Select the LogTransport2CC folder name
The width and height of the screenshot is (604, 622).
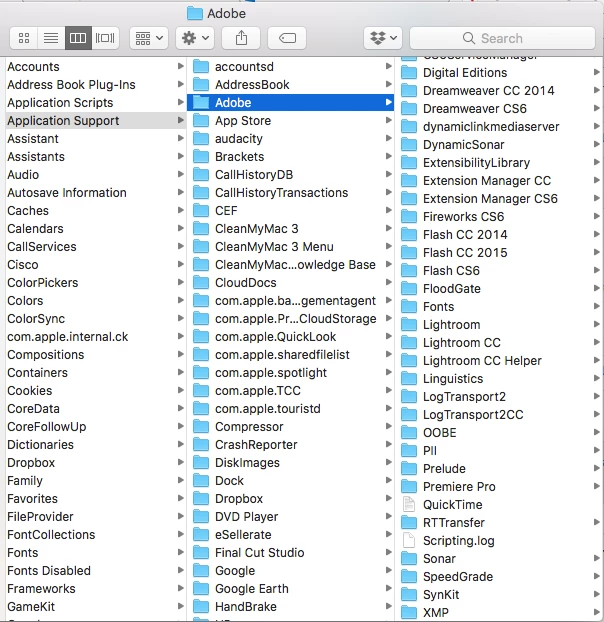(473, 415)
